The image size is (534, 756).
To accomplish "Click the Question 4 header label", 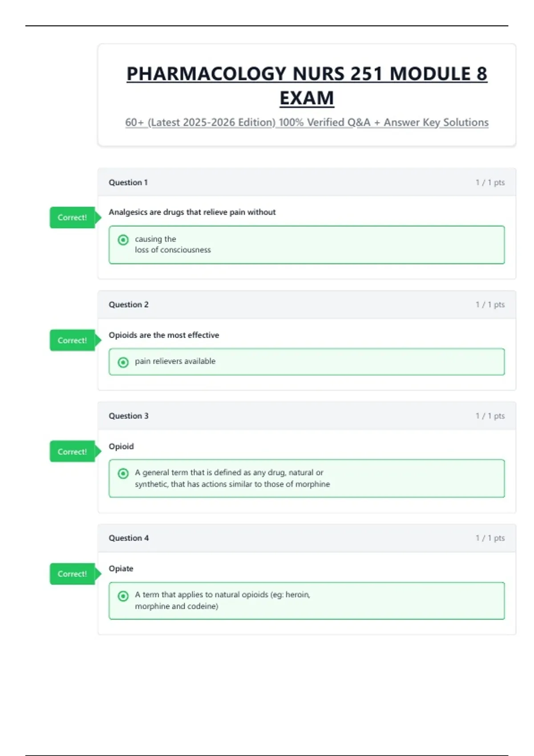I will point(129,538).
